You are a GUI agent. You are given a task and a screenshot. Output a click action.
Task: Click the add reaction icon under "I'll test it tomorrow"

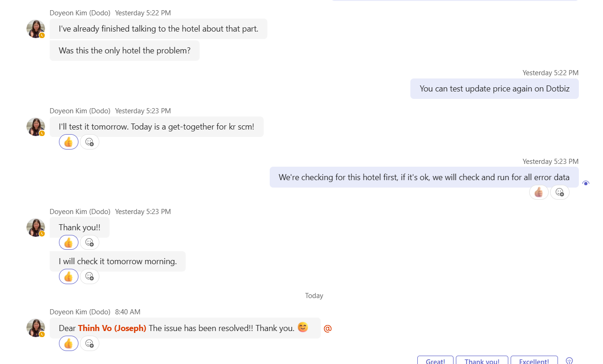90,142
